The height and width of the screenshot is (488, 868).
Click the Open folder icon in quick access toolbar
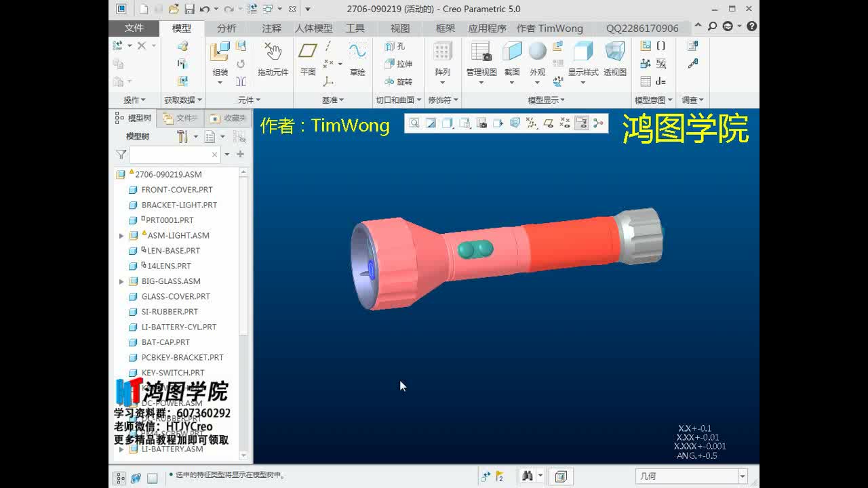click(174, 9)
